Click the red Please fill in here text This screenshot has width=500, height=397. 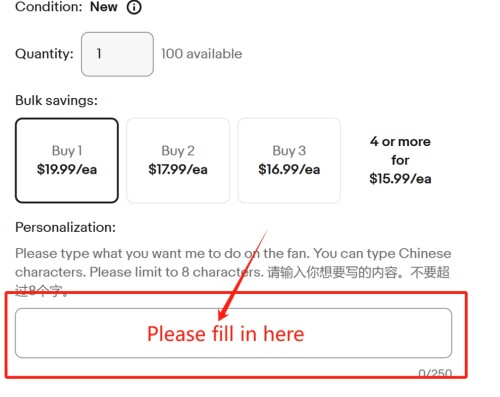pyautogui.click(x=226, y=334)
